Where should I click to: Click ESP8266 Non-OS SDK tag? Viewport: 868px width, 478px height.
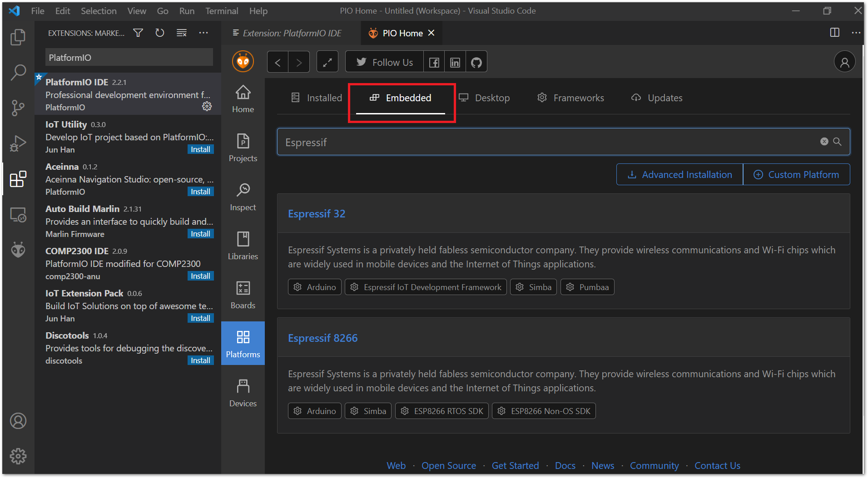click(544, 411)
